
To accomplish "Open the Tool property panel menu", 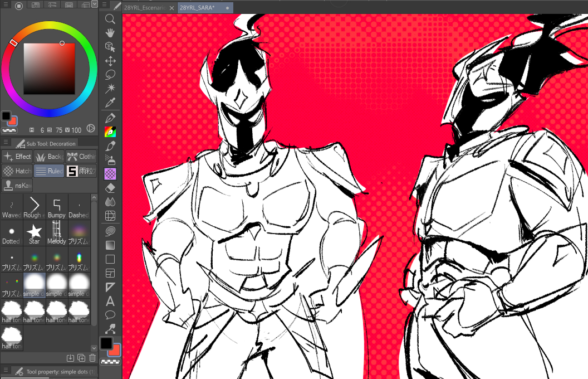I will pyautogui.click(x=6, y=371).
